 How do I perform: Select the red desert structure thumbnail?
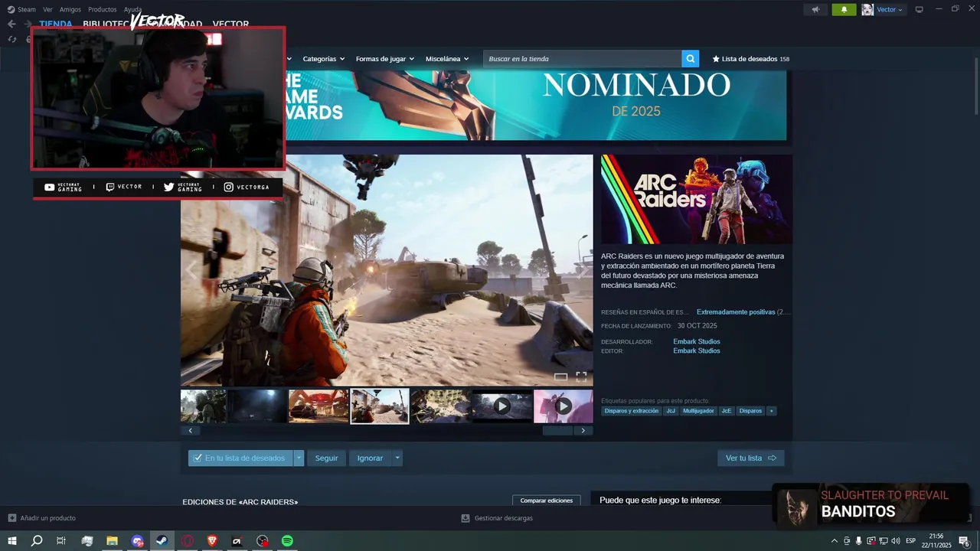pyautogui.click(x=318, y=406)
